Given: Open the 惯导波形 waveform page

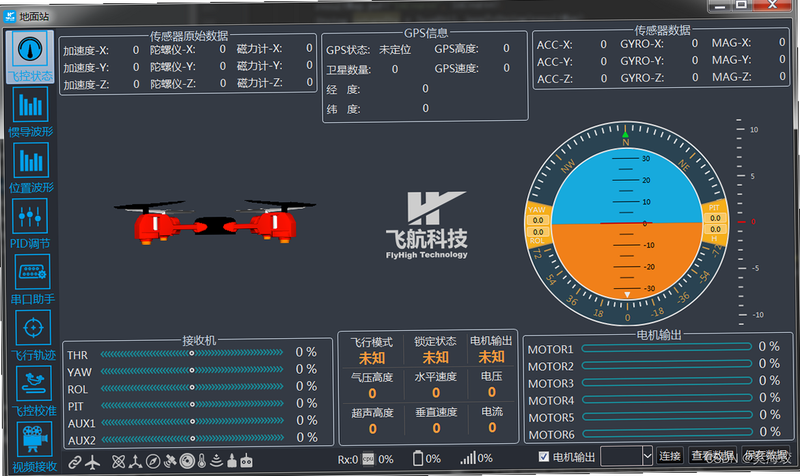Looking at the screenshot, I should tap(31, 112).
